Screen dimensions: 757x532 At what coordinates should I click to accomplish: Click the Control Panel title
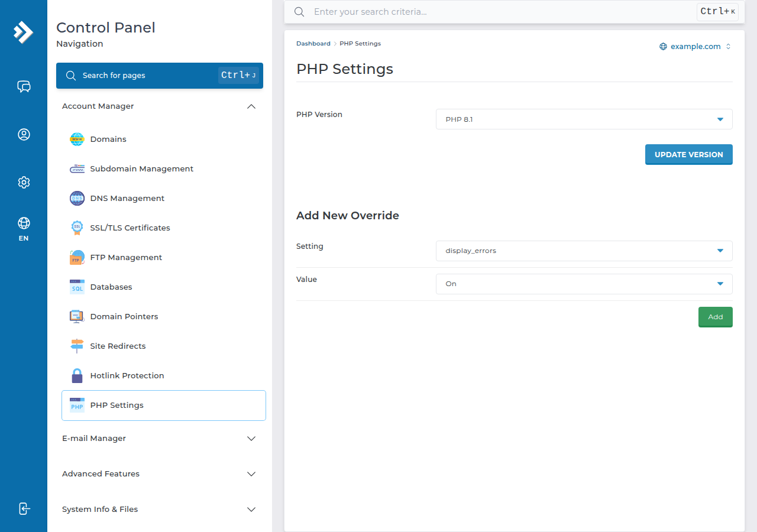coord(106,28)
